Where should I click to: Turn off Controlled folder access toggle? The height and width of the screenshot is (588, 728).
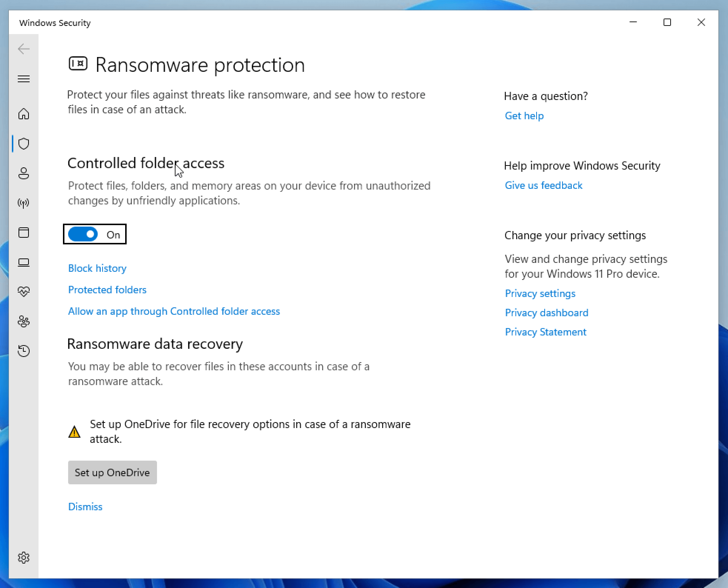coord(83,234)
